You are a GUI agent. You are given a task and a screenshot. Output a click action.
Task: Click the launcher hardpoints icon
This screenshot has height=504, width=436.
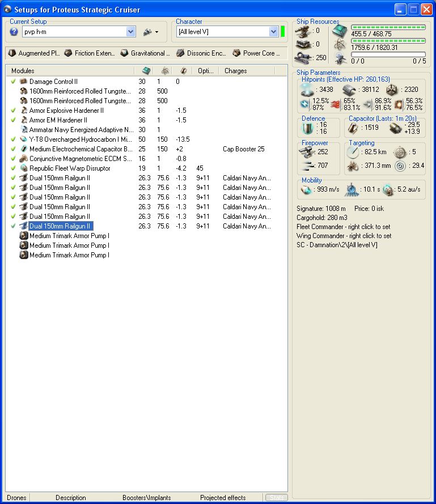(x=303, y=44)
